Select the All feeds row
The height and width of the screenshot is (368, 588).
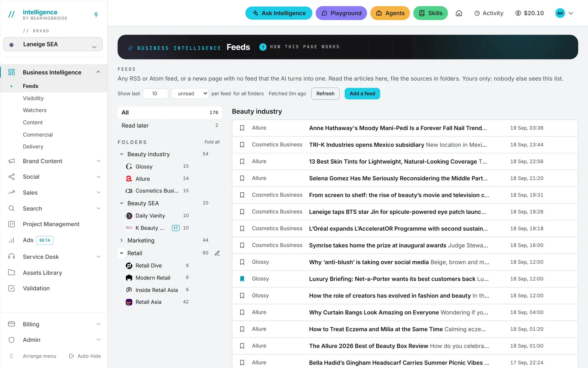pos(170,113)
